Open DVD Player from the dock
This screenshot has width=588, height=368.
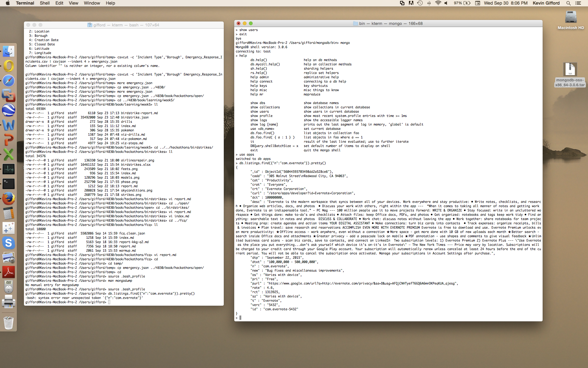9,287
